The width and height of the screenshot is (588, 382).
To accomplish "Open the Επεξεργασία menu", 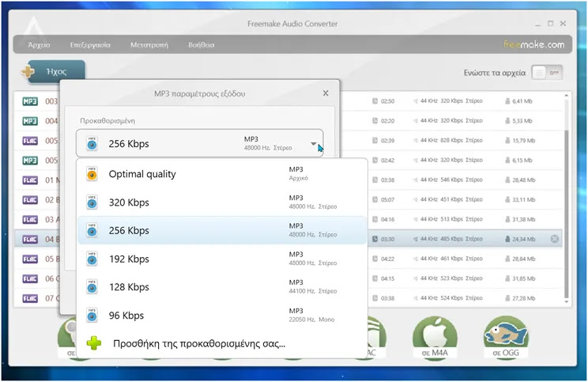I will click(x=90, y=44).
